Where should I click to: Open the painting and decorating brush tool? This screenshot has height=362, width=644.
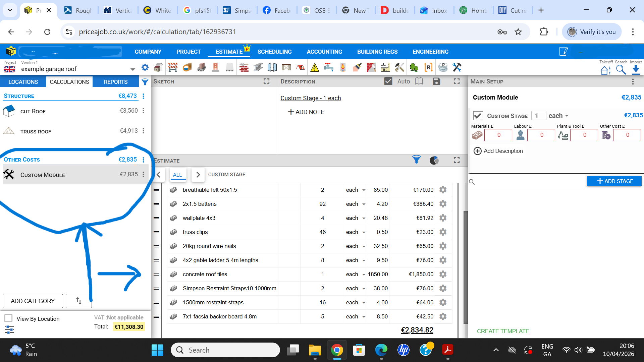point(357,67)
